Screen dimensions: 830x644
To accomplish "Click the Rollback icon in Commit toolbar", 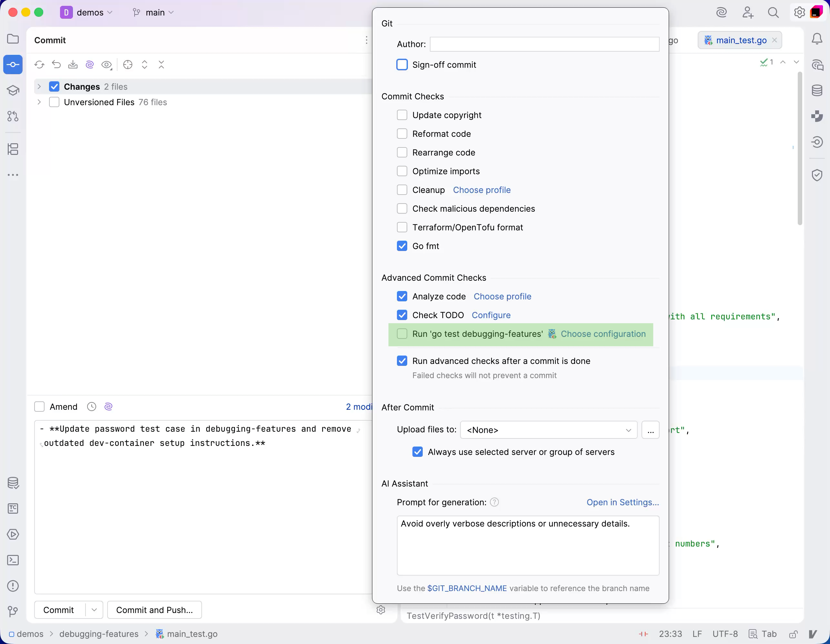I will pyautogui.click(x=56, y=65).
